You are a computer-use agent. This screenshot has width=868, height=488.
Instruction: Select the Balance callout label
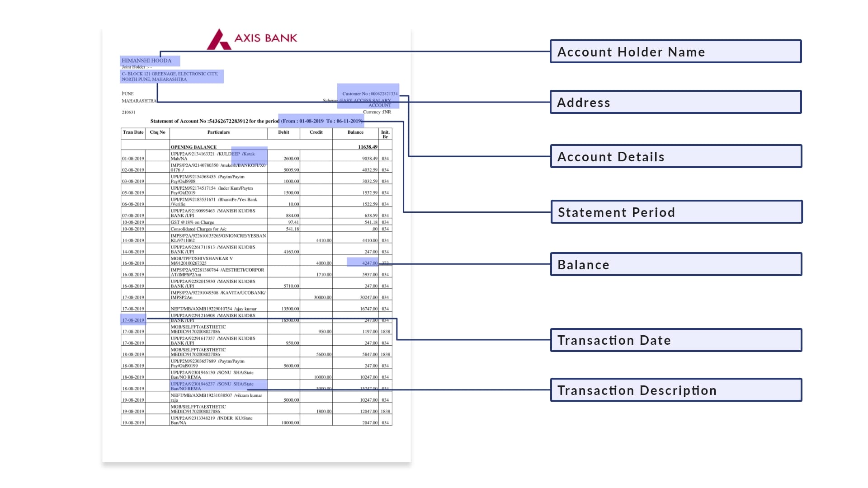pyautogui.click(x=675, y=264)
